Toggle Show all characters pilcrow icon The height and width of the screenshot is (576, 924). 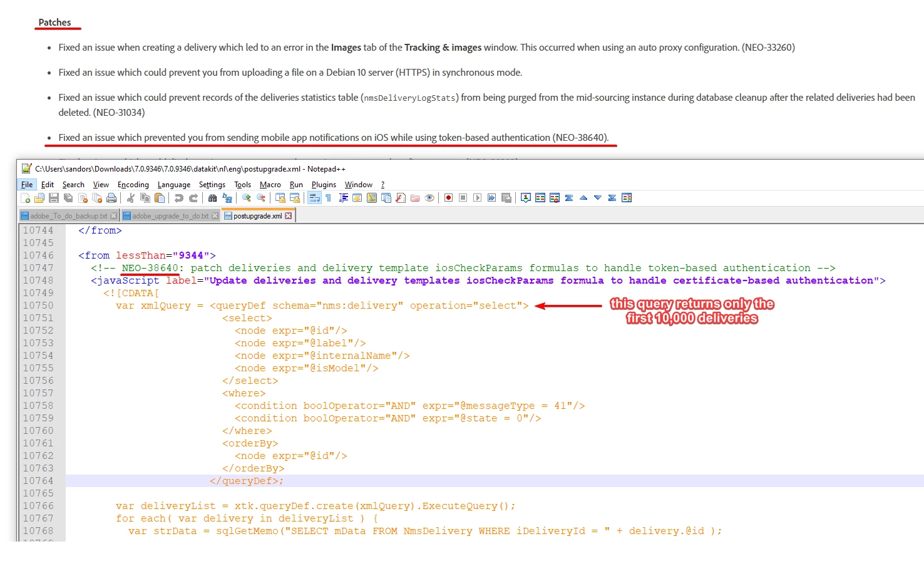coord(328,198)
